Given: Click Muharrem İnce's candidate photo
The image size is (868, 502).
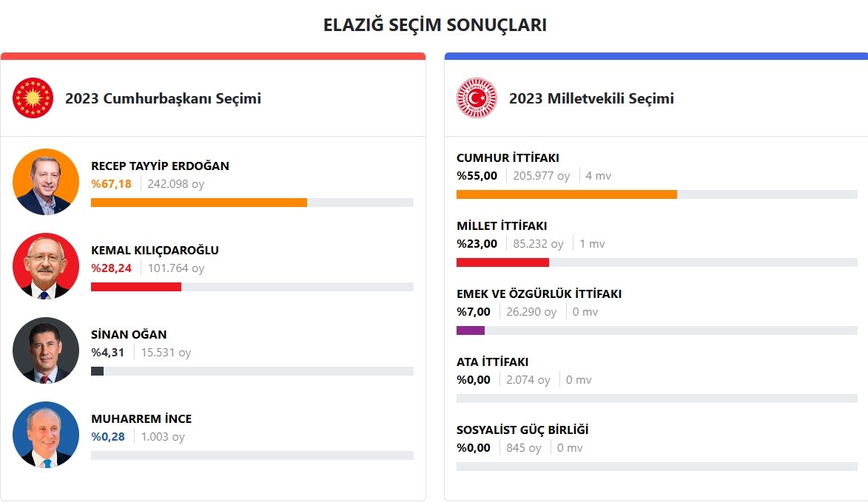Looking at the screenshot, I should click(46, 435).
